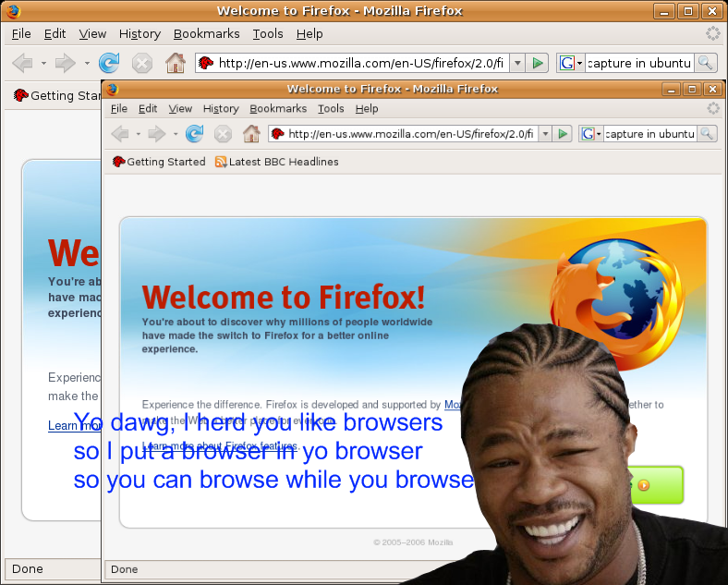
Task: Click search magnifier in front window
Action: 707,134
